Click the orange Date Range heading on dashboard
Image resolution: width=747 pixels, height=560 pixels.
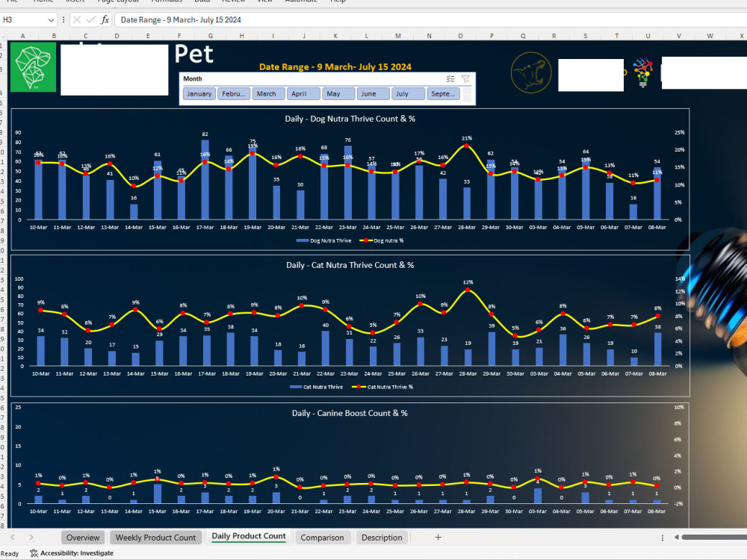coord(335,66)
